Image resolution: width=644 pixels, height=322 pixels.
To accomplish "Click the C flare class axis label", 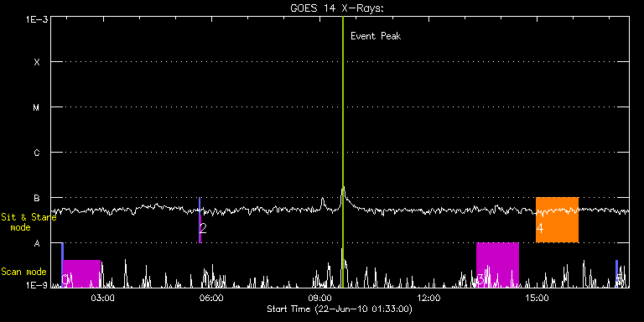I will [x=37, y=153].
